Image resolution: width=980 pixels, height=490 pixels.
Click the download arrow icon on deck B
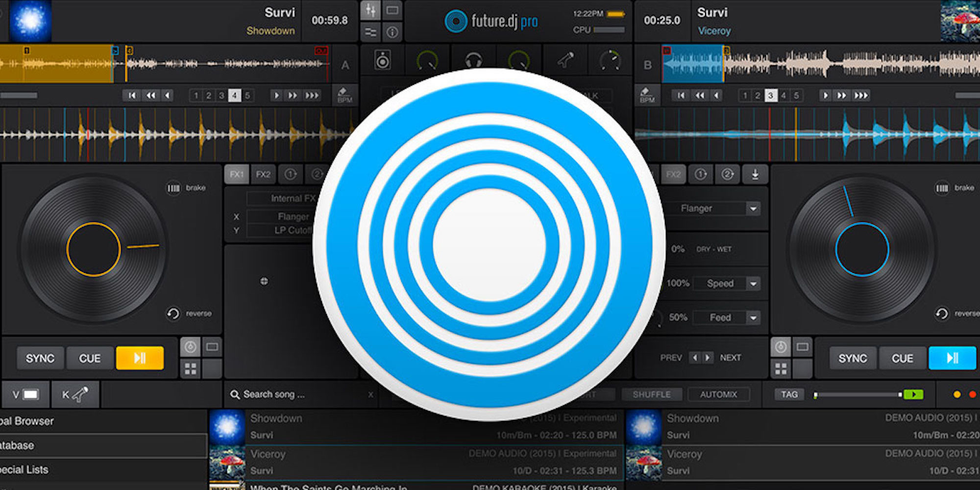[755, 174]
